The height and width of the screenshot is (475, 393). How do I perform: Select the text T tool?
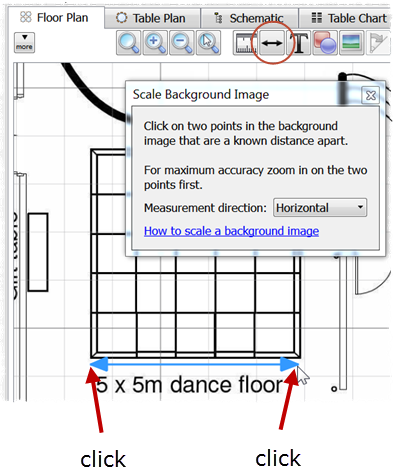299,43
